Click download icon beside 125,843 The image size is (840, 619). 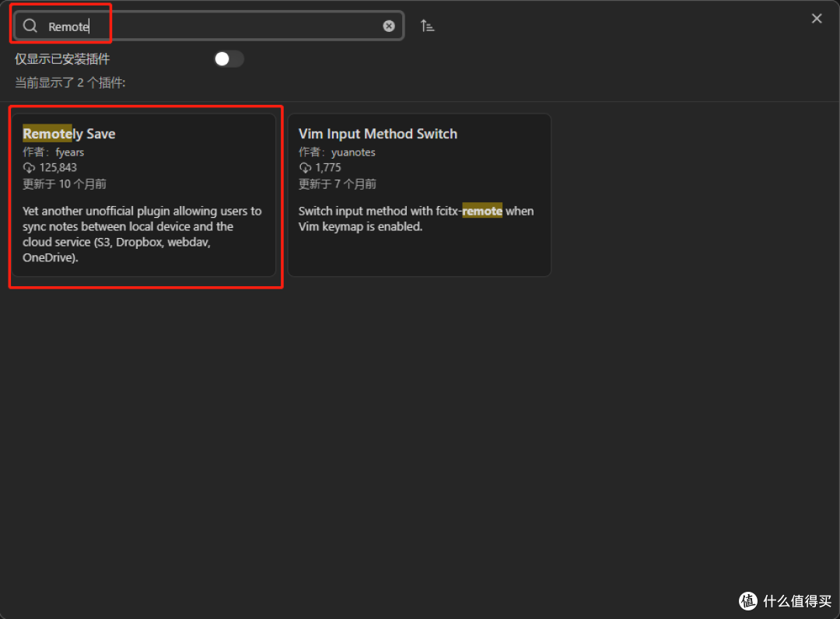[x=30, y=168]
